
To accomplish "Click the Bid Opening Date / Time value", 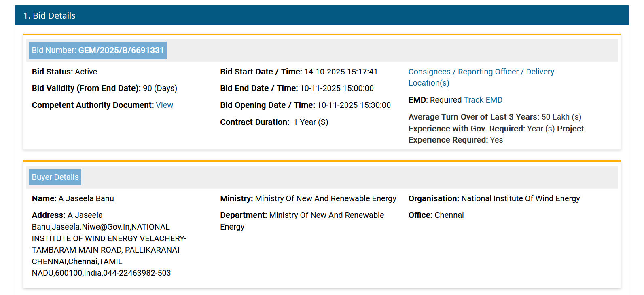I will 353,105.
